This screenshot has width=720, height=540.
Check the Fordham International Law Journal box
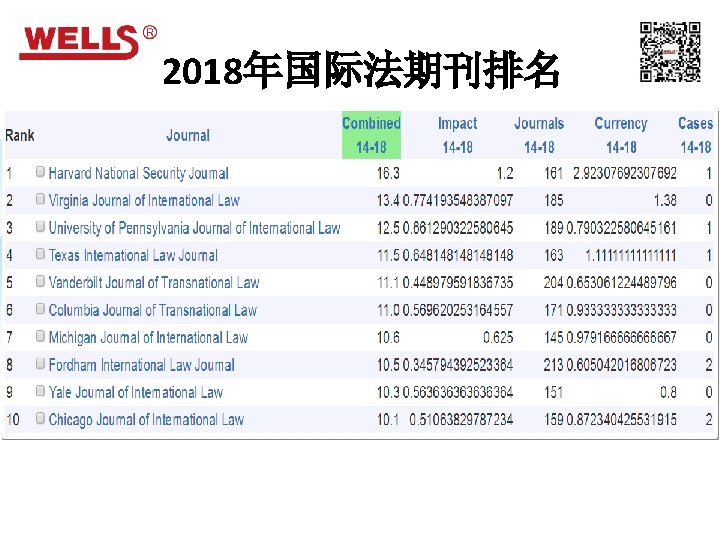pos(40,364)
